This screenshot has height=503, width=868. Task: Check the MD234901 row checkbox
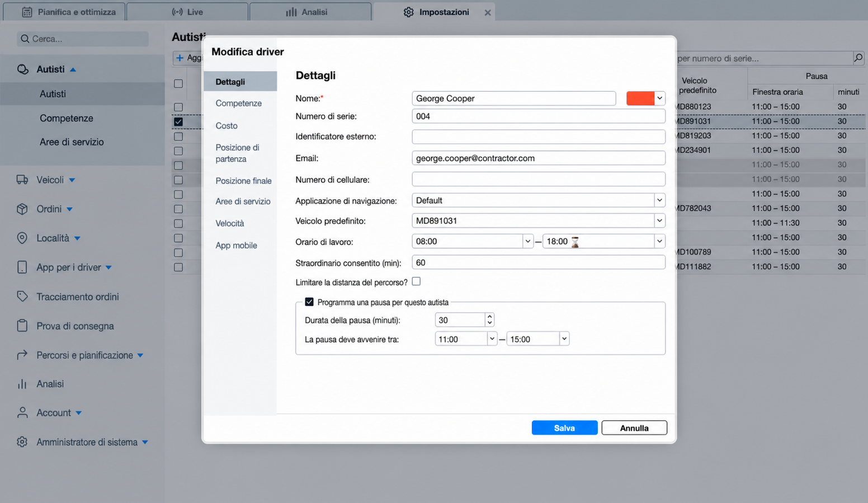click(x=178, y=151)
